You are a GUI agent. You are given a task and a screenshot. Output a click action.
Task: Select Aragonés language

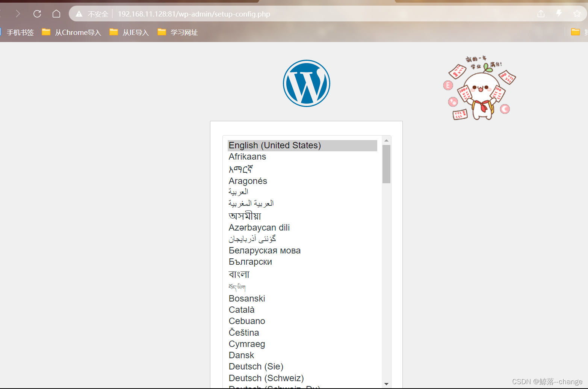[302, 181]
